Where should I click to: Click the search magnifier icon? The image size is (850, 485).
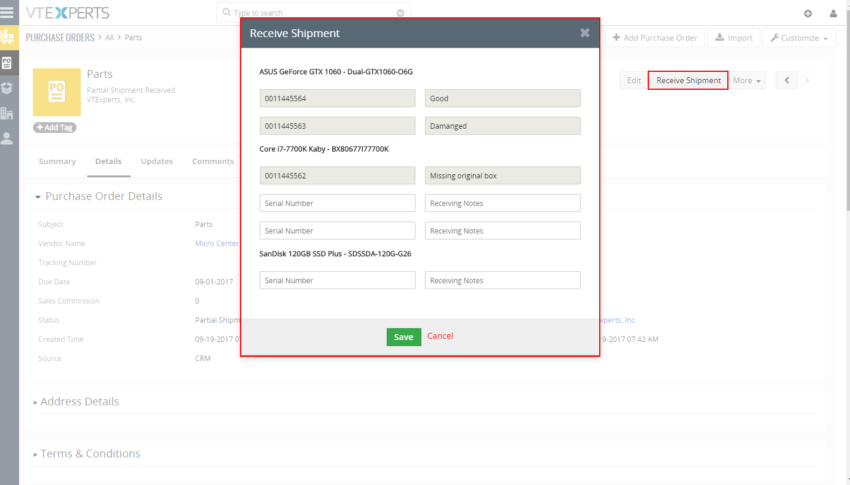point(227,12)
